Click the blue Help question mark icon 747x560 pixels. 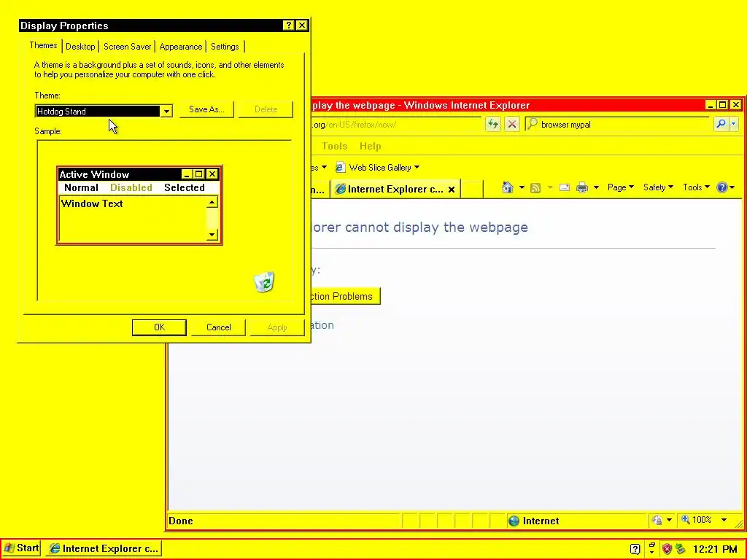pyautogui.click(x=721, y=187)
